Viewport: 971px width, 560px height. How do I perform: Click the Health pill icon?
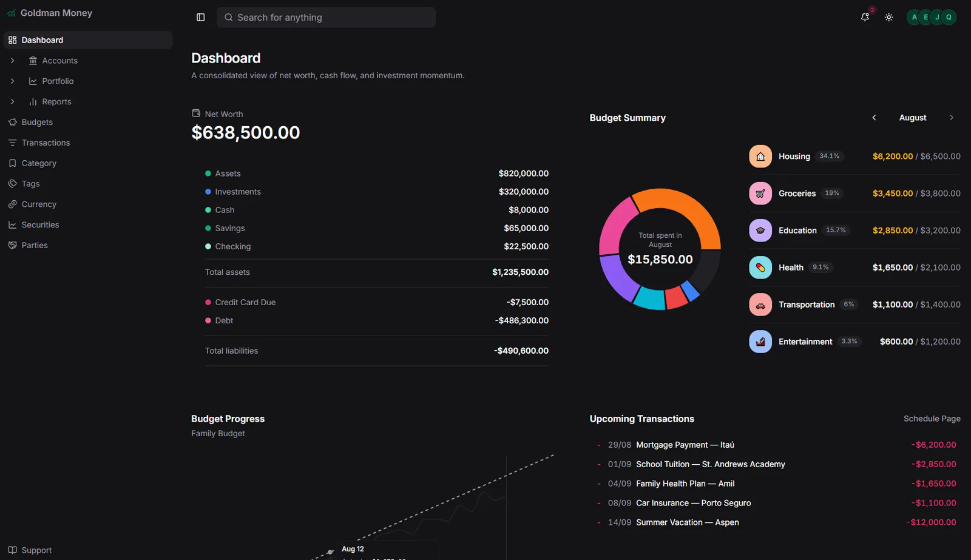click(760, 268)
